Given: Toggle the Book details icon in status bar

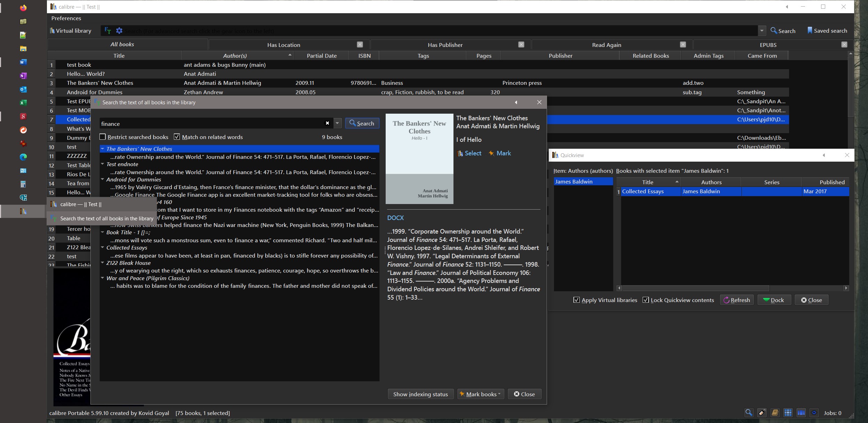Looking at the screenshot, I should pos(775,413).
